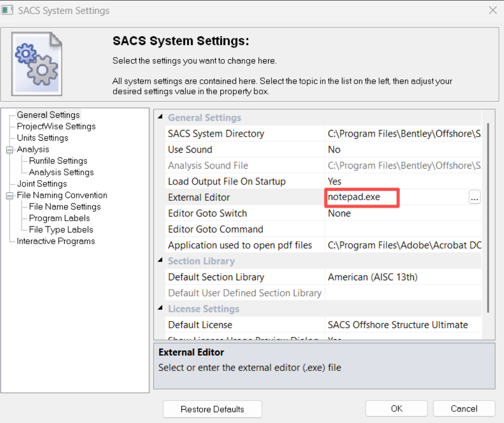Image resolution: width=504 pixels, height=423 pixels.
Task: Click the Load Output File On Startup value
Action: [403, 181]
